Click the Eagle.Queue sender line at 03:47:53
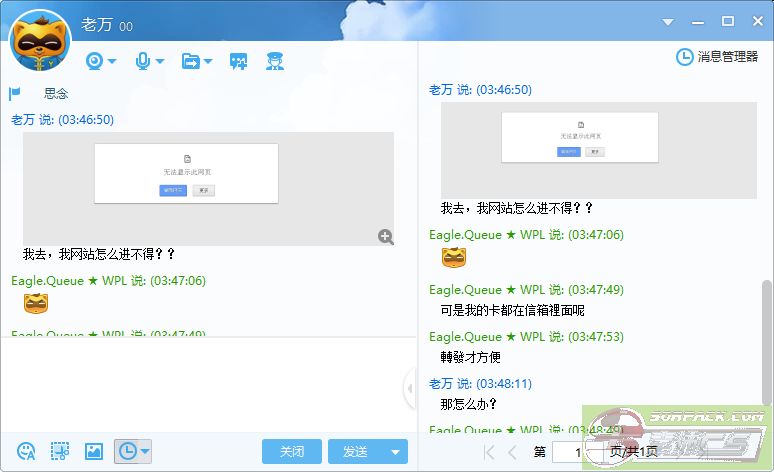The image size is (774, 472). [526, 337]
